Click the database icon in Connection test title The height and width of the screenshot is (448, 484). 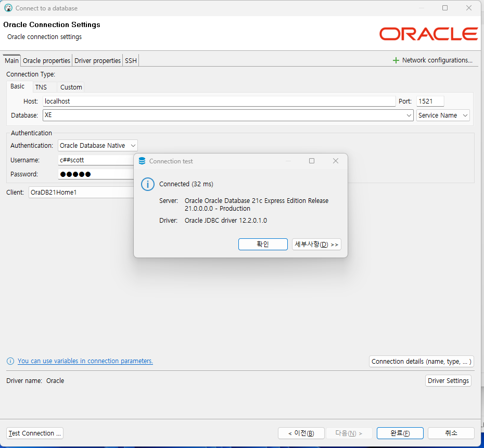click(142, 161)
